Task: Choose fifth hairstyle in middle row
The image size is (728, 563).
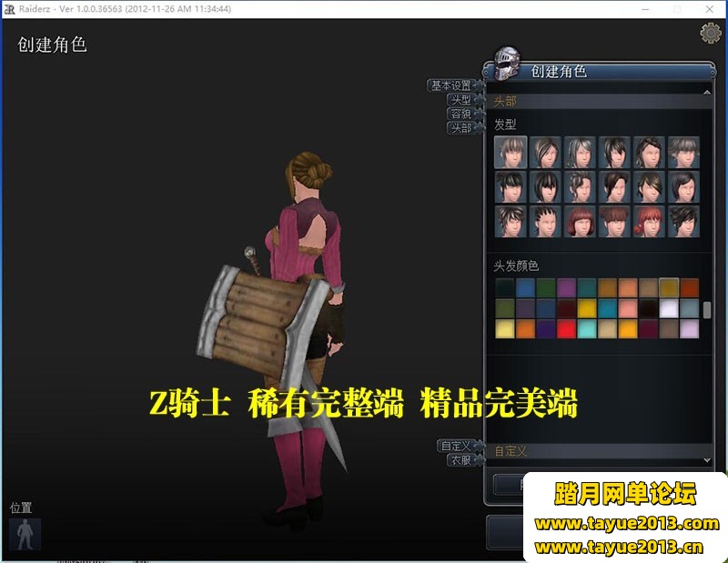Action: click(x=649, y=186)
